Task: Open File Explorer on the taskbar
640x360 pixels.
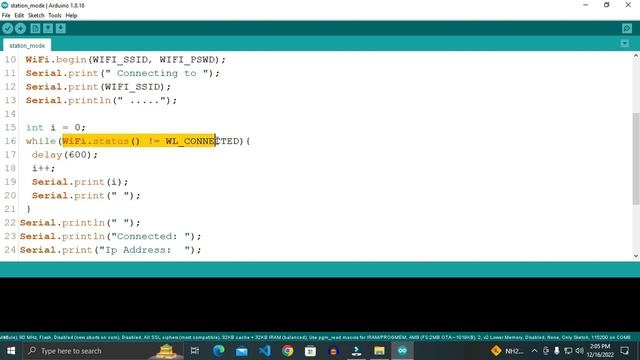Action: 379,351
